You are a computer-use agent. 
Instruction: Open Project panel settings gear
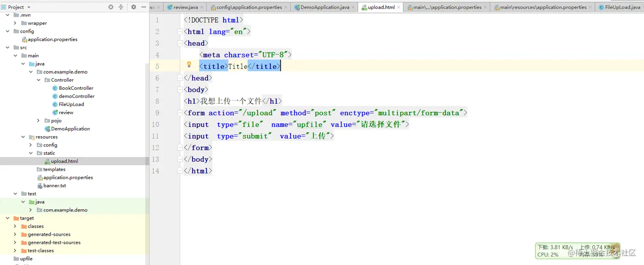[x=133, y=7]
